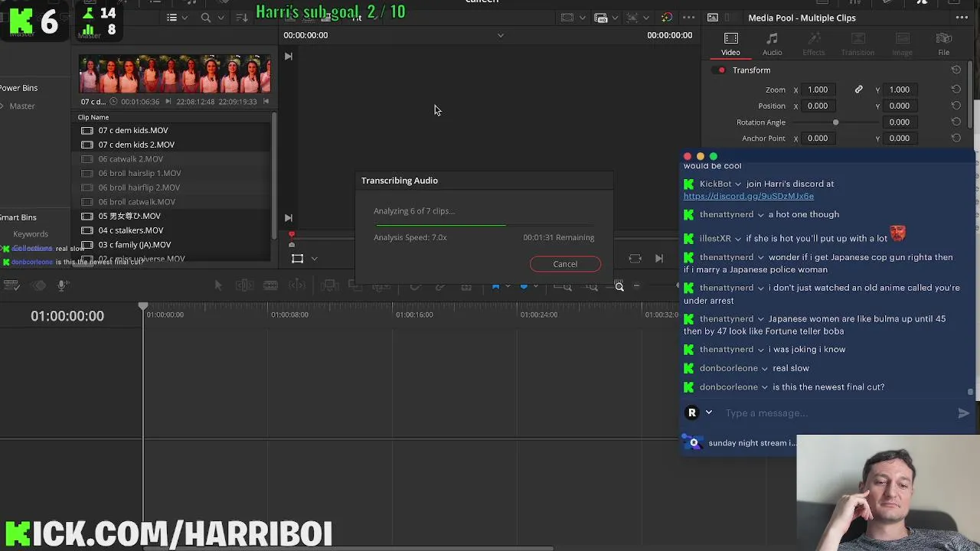Click the timeline zoom out minus

[636, 286]
